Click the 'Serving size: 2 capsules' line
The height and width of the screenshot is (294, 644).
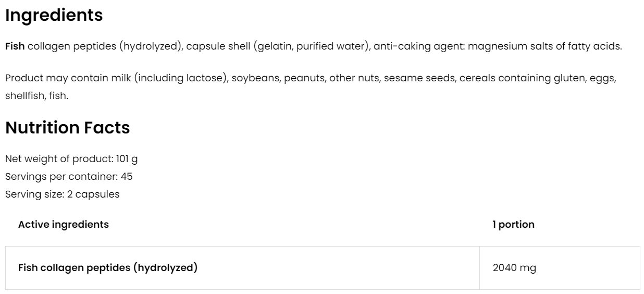point(63,194)
